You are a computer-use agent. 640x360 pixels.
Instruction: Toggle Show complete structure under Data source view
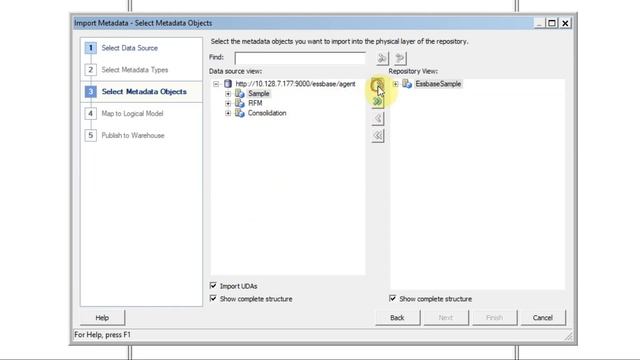213,299
